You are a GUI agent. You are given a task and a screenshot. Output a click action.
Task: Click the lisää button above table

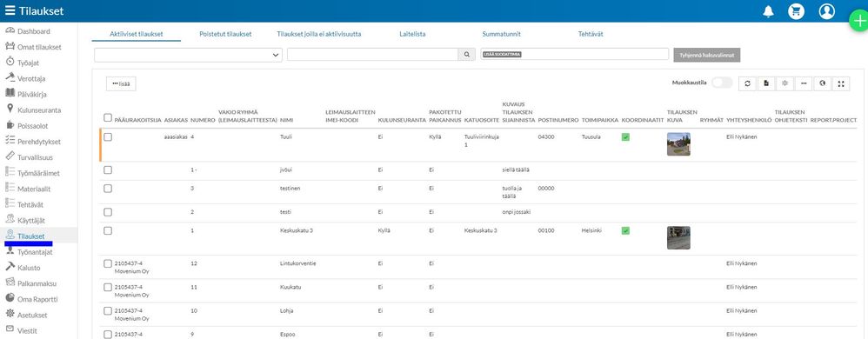121,83
